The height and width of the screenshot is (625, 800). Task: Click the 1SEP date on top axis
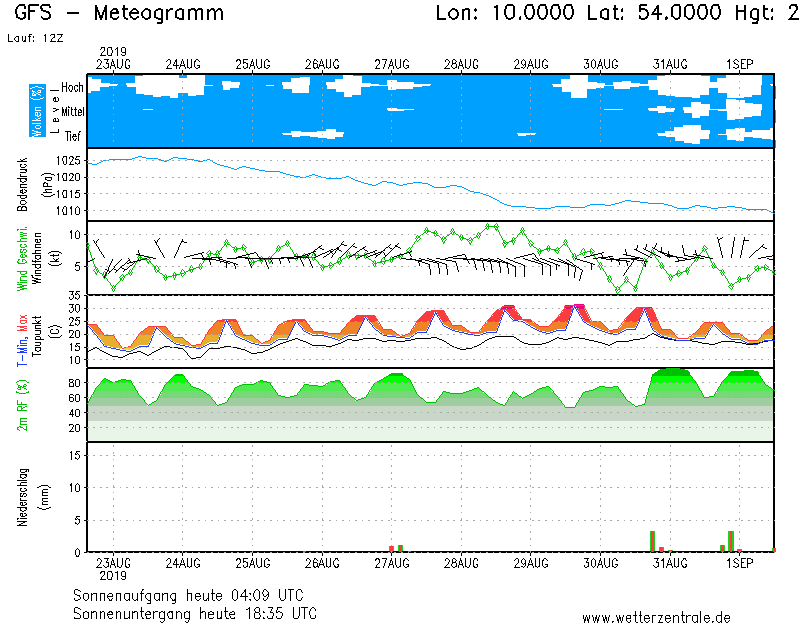pyautogui.click(x=739, y=64)
